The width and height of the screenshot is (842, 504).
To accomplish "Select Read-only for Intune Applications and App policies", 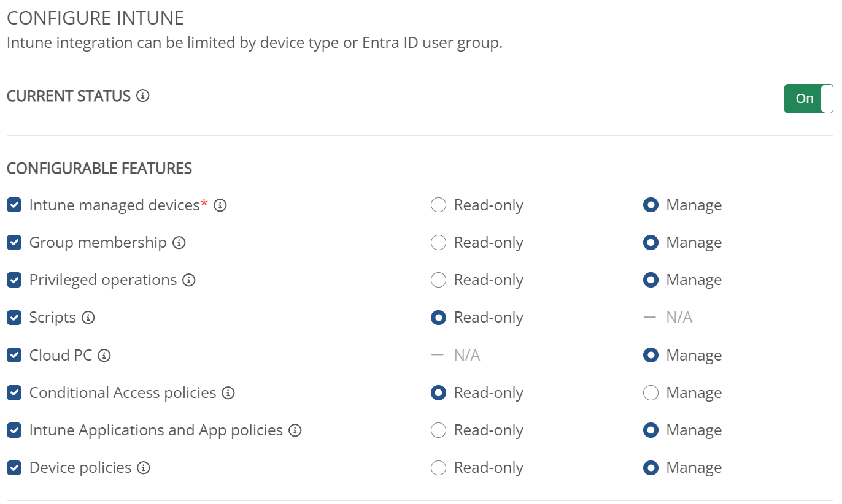I will pyautogui.click(x=438, y=430).
